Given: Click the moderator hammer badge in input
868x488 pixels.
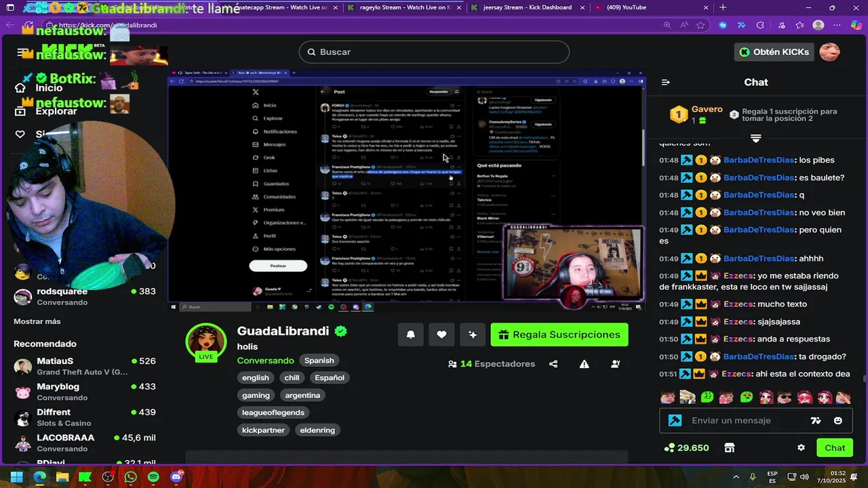Looking at the screenshot, I should (675, 420).
